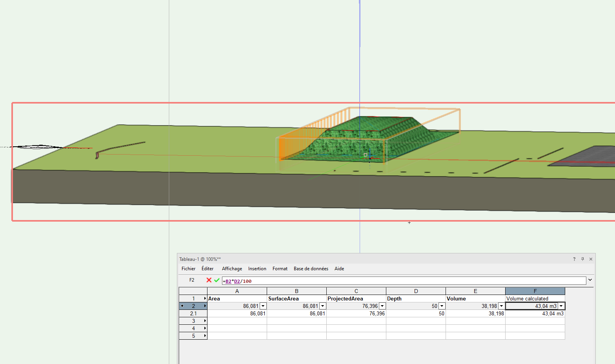615x364 pixels.
Task: Open row 3 arrow menu
Action: click(205, 321)
